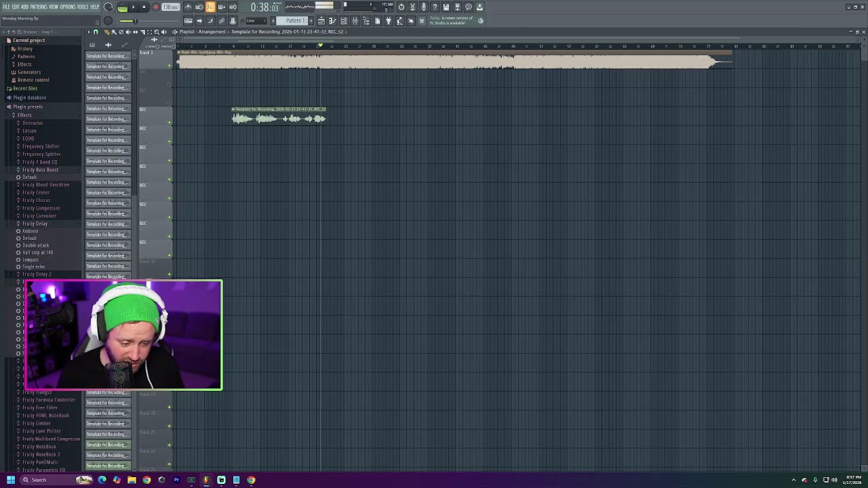This screenshot has height=488, width=868.
Task: Click the 130 tempo display
Action: [171, 7]
